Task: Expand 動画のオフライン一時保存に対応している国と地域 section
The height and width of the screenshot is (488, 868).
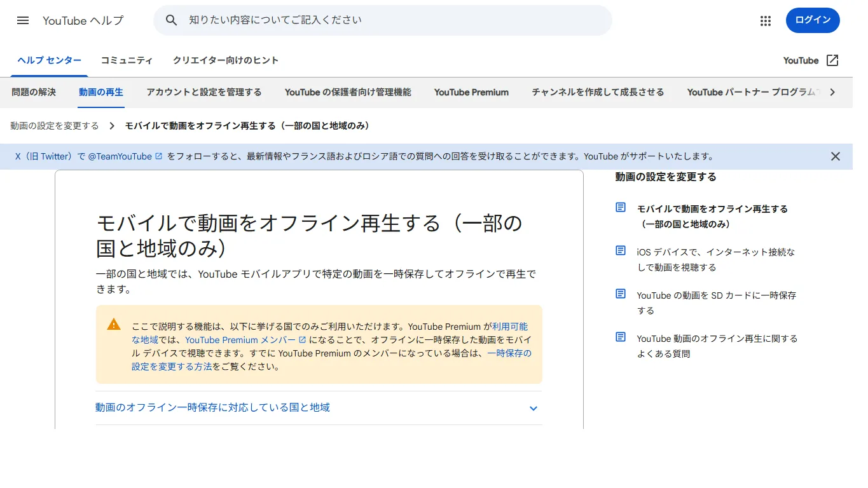Action: coord(319,408)
